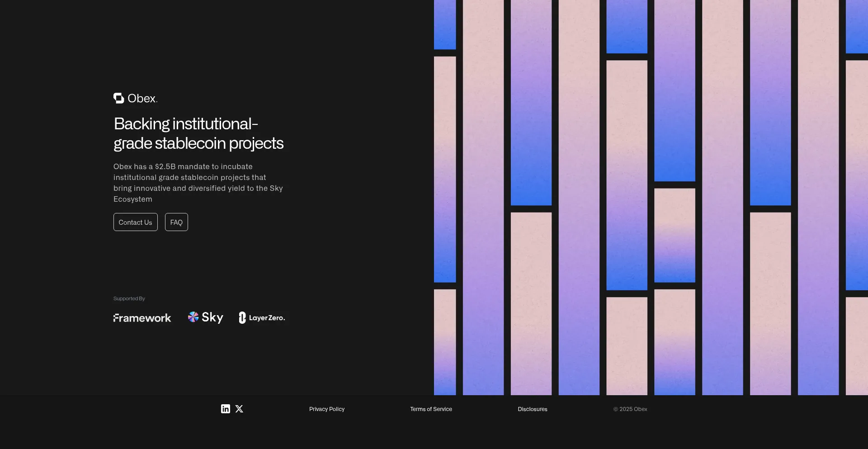
Task: Click the 'Backing institutional-grade stablecoin projects' heading
Action: click(x=198, y=133)
